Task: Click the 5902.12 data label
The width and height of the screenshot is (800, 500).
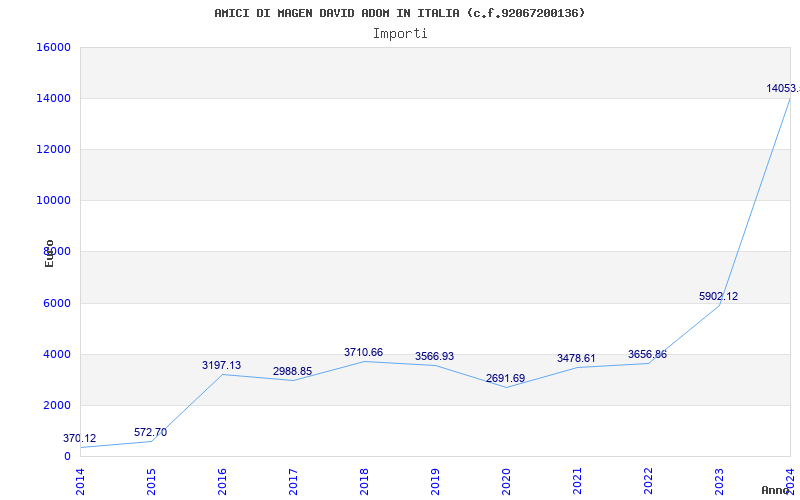Action: 718,296
